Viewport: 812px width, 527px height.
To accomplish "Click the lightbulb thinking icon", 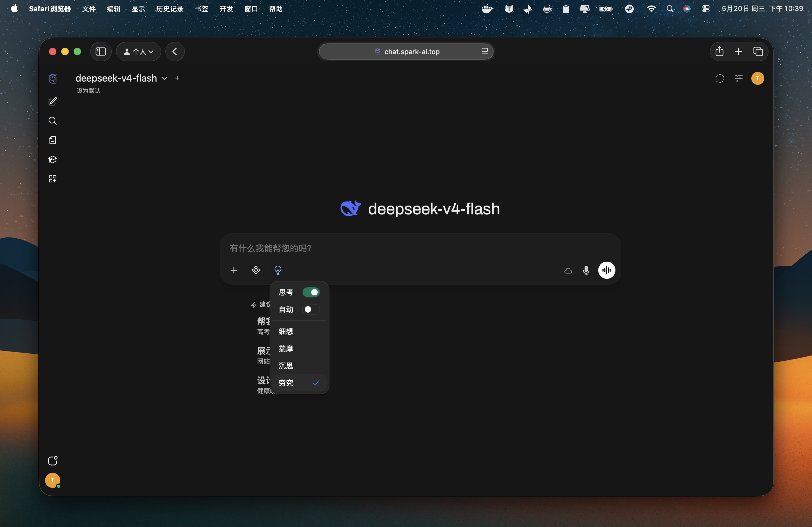I will (x=278, y=270).
